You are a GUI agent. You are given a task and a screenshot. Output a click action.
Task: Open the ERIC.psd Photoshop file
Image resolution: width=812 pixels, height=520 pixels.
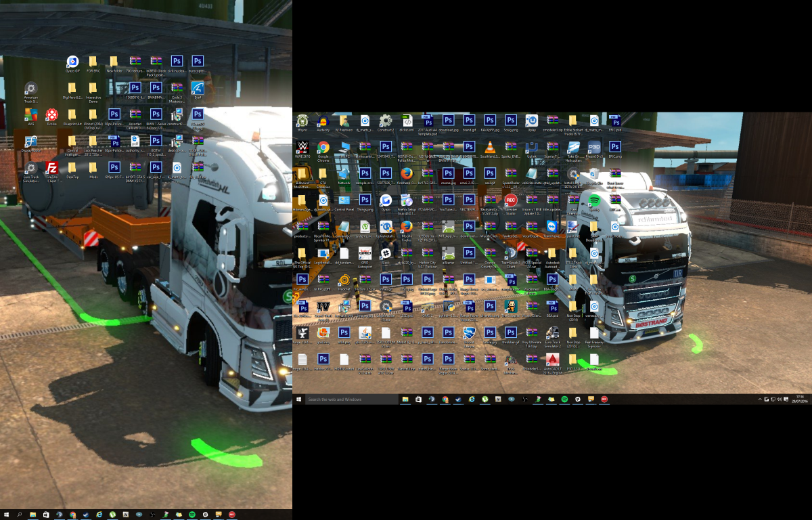tap(615, 119)
